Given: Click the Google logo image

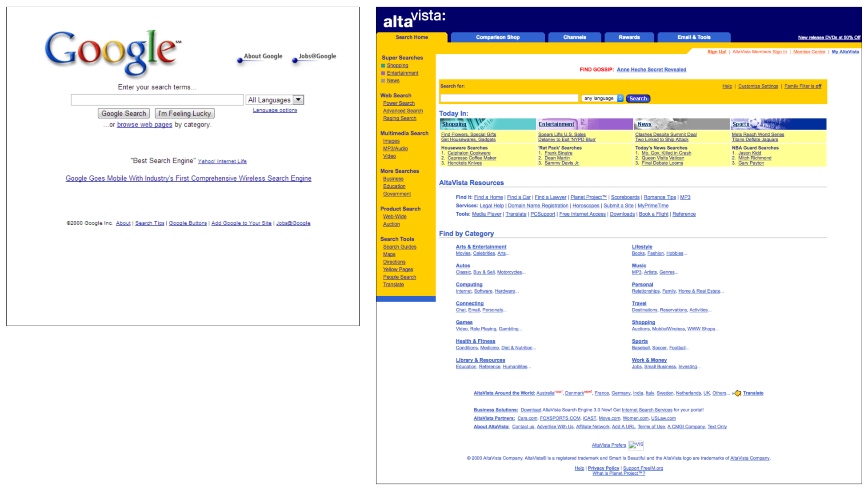Looking at the screenshot, I should [113, 52].
